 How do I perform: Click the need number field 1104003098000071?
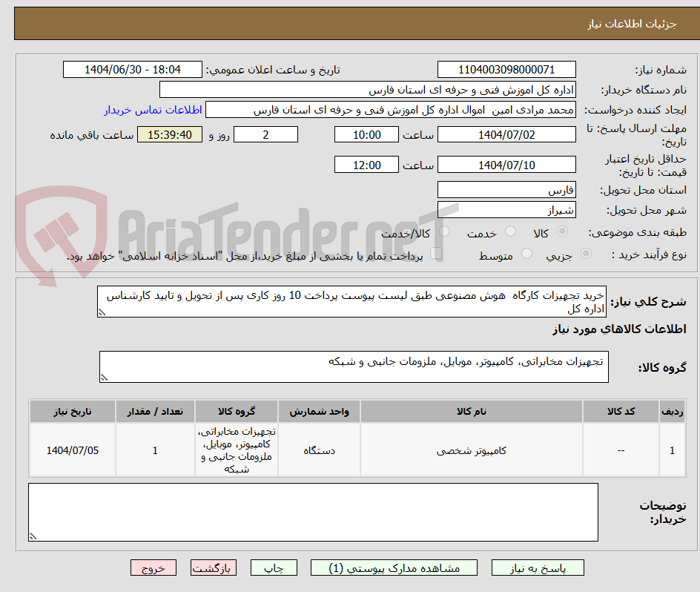pyautogui.click(x=506, y=69)
